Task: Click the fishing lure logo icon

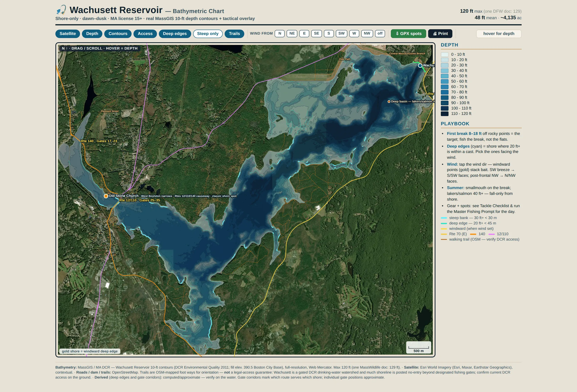Action: point(61,10)
